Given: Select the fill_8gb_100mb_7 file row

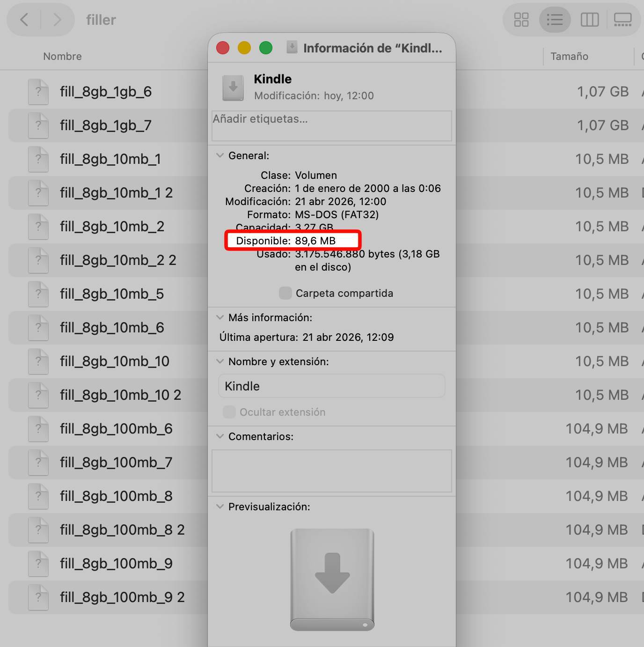Looking at the screenshot, I should click(116, 463).
